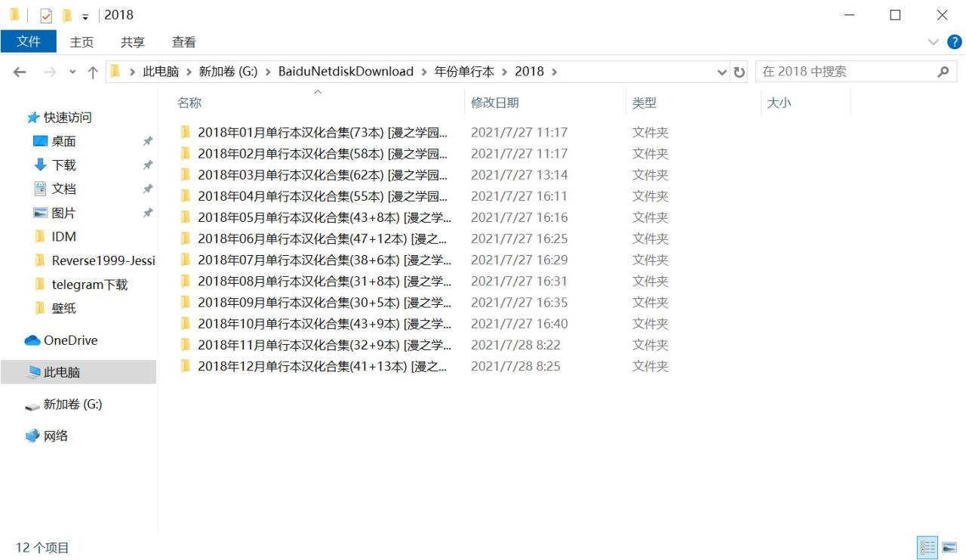Click BaiduNetdiskDownload in the address path
This screenshot has width=966, height=560.
tap(346, 72)
